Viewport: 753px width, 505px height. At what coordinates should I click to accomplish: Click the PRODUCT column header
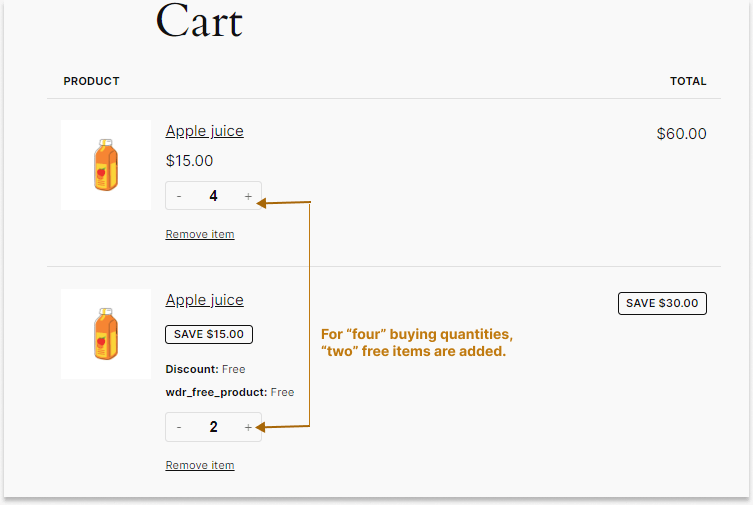[x=91, y=81]
